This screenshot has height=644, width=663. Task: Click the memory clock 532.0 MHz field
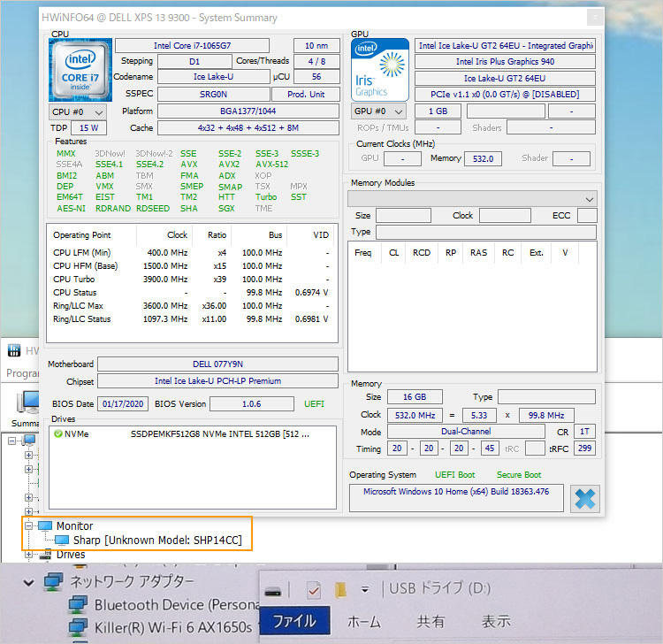point(415,415)
